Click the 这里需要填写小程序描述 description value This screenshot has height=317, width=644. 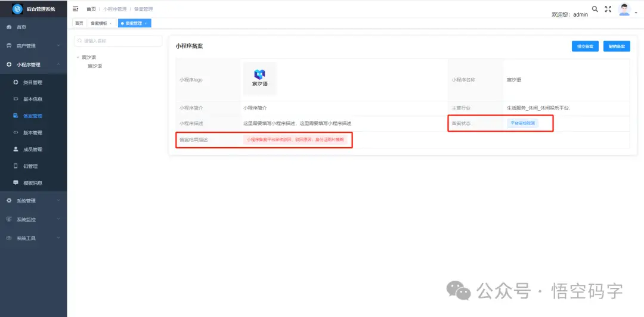(297, 123)
